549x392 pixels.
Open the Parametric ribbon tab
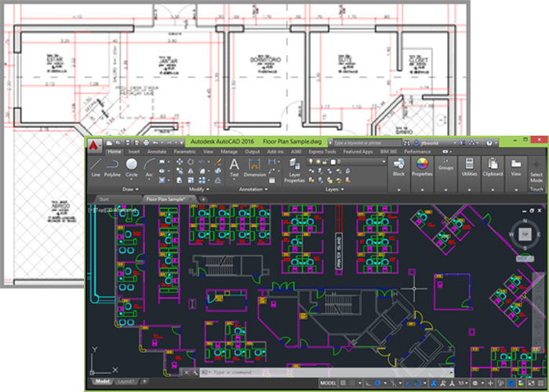point(184,151)
